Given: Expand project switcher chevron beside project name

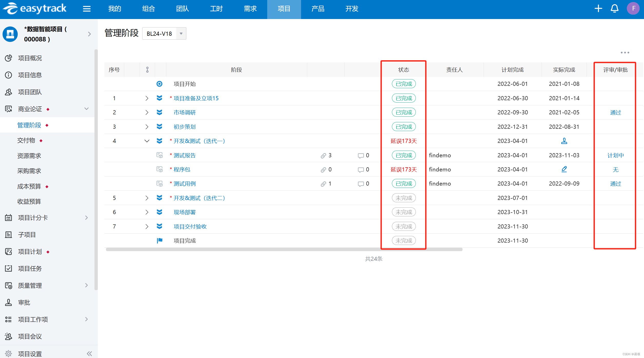Looking at the screenshot, I should (x=89, y=34).
